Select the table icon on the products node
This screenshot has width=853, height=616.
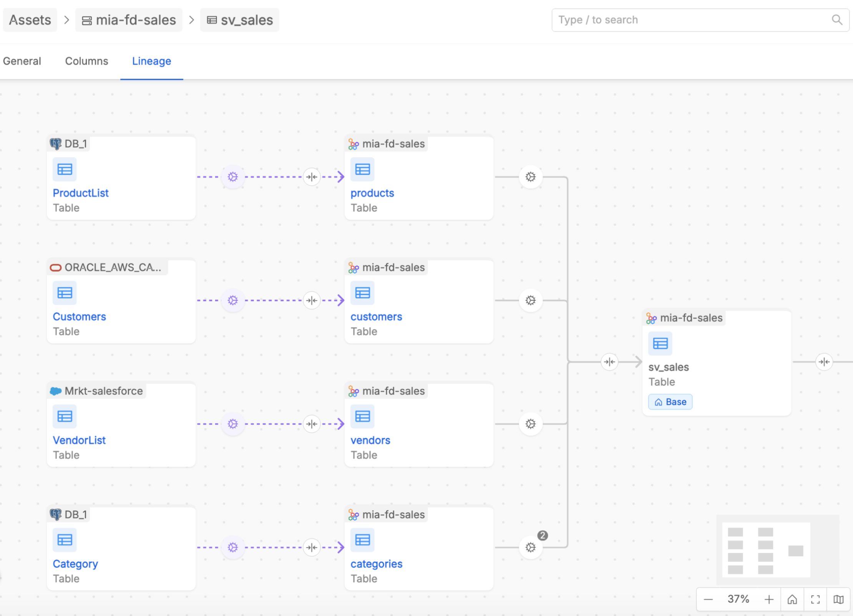[362, 169]
